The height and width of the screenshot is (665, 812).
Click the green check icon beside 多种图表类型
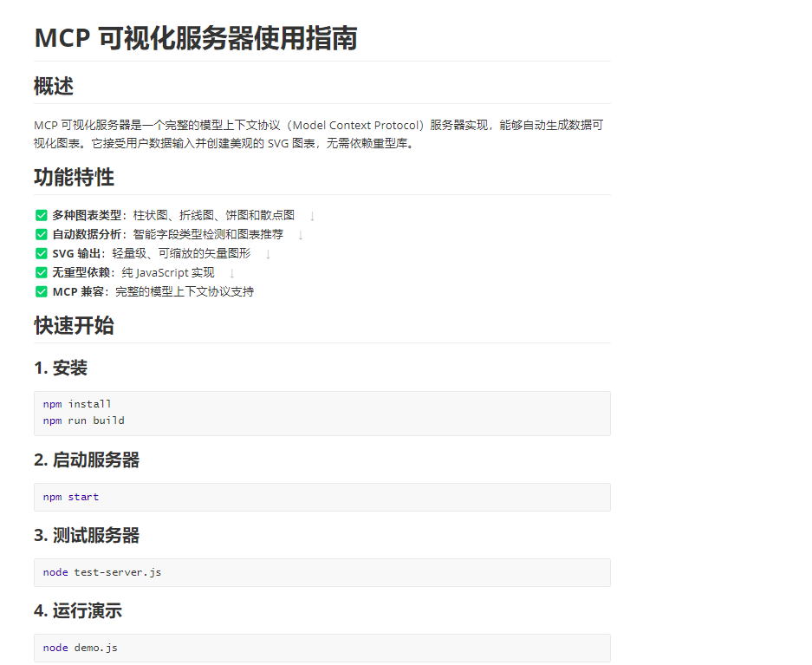click(x=41, y=215)
